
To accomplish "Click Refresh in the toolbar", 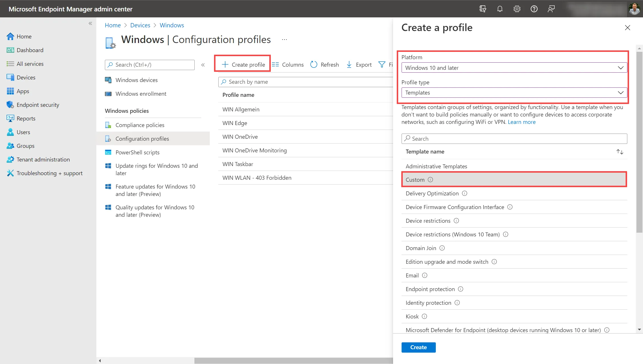I will (x=325, y=65).
